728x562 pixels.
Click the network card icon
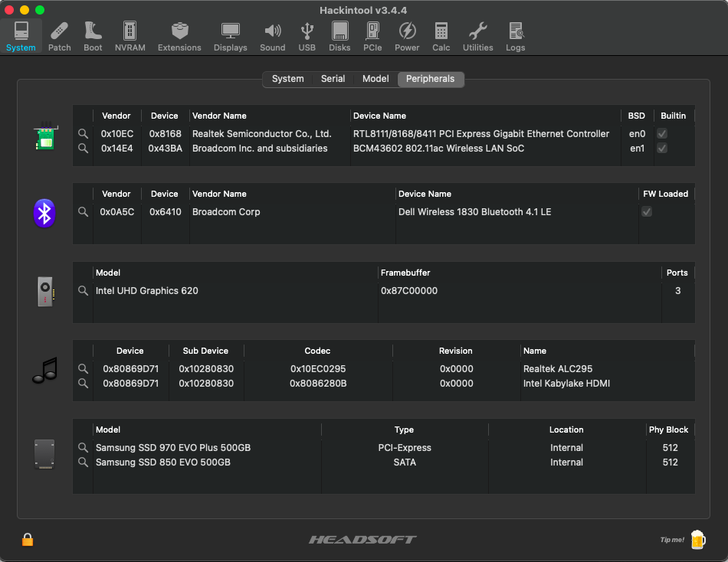[x=45, y=136]
